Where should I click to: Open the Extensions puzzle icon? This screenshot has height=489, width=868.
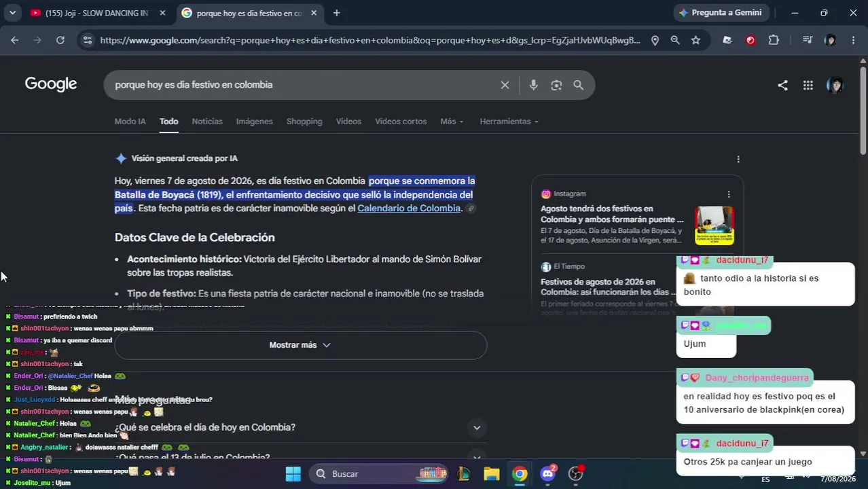coord(774,40)
